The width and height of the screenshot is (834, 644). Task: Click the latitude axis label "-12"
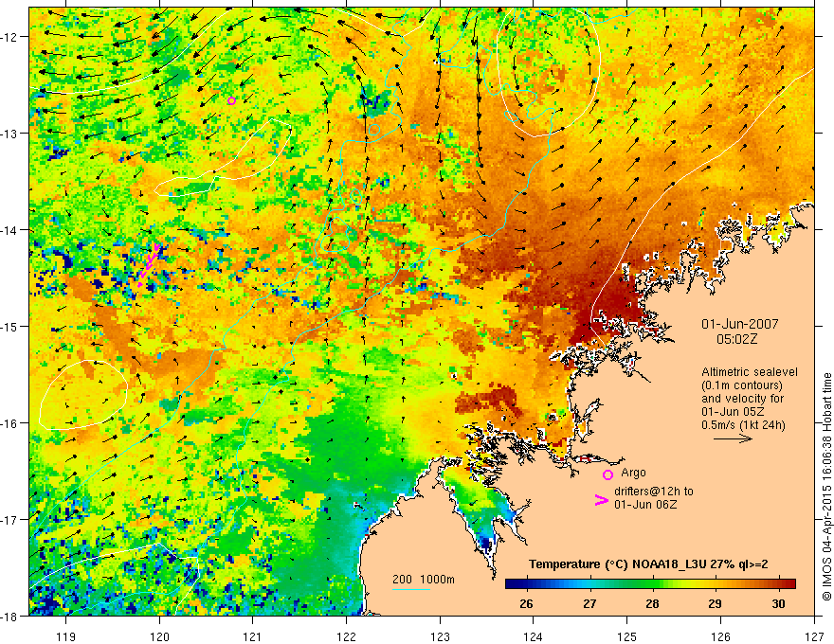pos(10,37)
